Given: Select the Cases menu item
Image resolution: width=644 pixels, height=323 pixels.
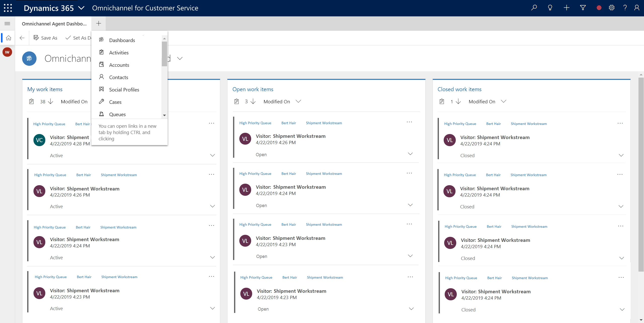Looking at the screenshot, I should point(115,102).
